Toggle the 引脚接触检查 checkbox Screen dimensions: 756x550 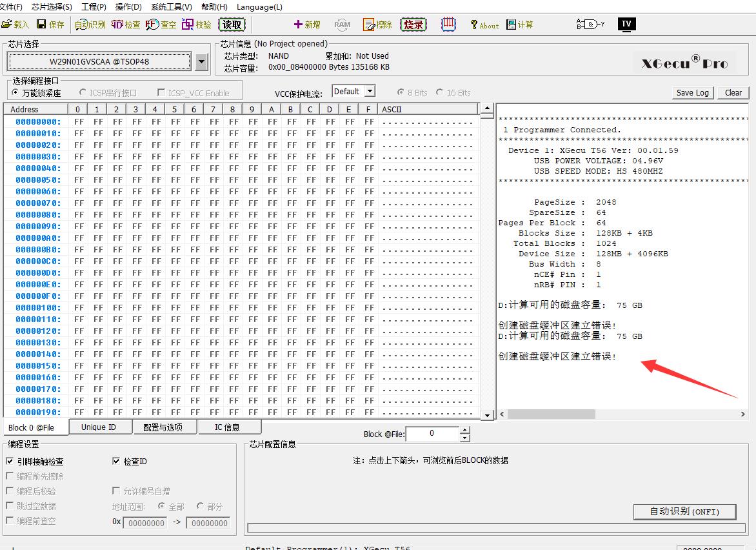[10, 462]
